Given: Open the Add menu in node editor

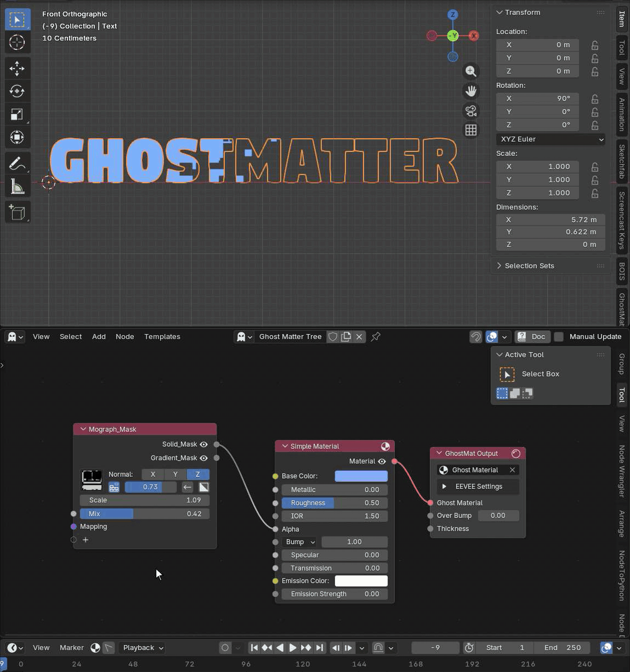Looking at the screenshot, I should [99, 337].
